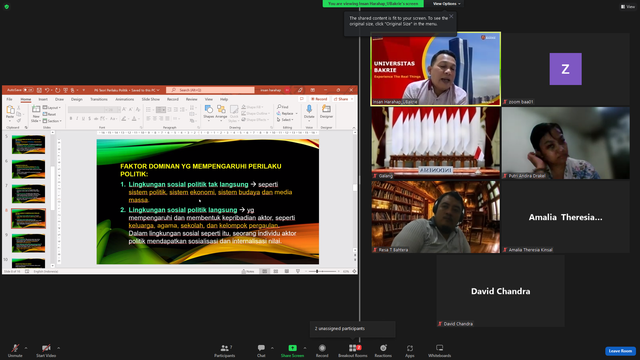This screenshot has height=360, width=640.
Task: Toggle Underline formatting in Font group
Action: (83, 119)
